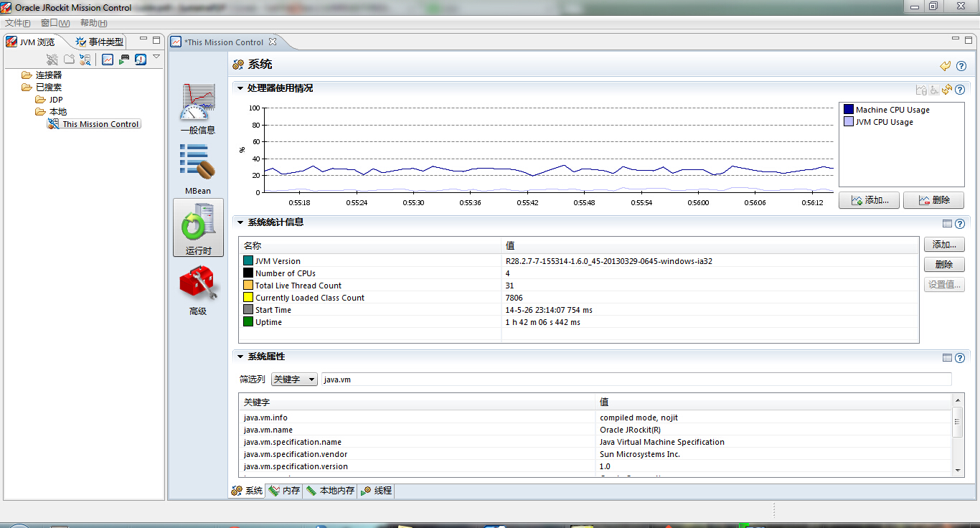Select the Total Live Thread Count row
The height and width of the screenshot is (528, 980).
coord(579,286)
